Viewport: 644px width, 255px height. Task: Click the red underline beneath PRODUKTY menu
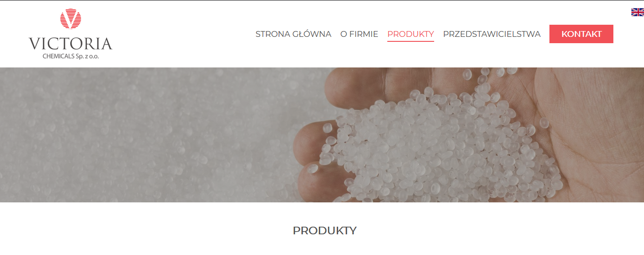click(x=410, y=41)
